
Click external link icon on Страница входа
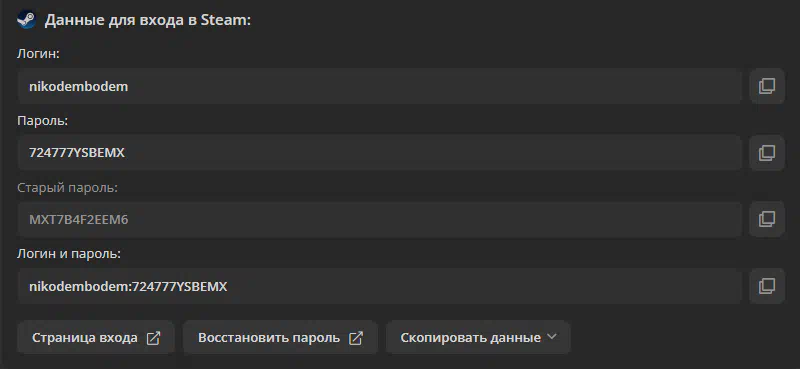(153, 338)
